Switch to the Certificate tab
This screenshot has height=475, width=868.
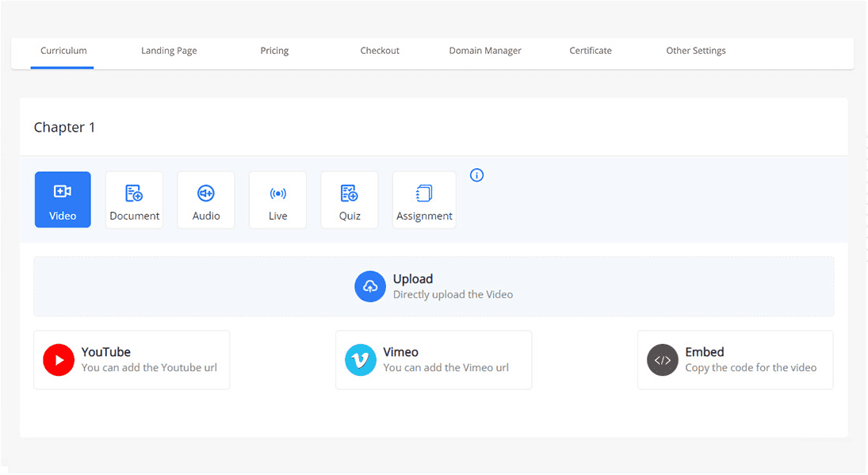590,50
